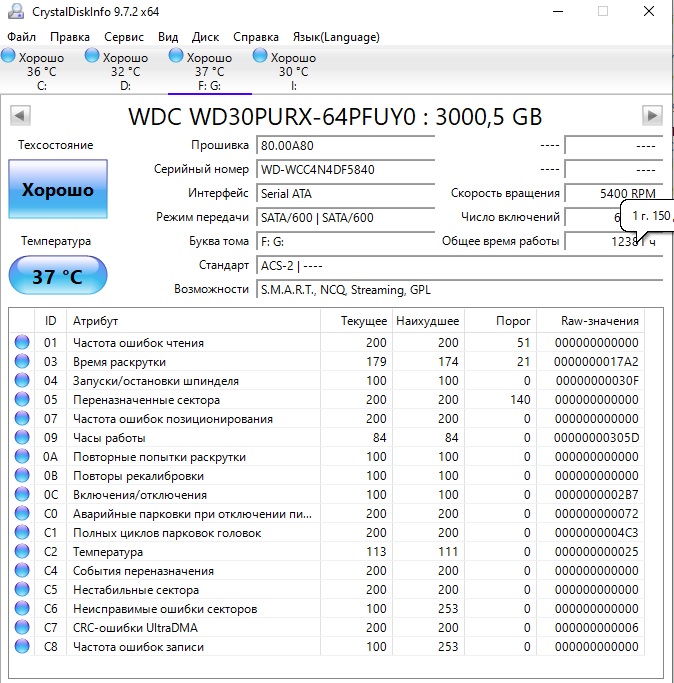Viewport: 674px width, 683px height.
Task: Click transfer mode field SATA/600 | SATA/600
Action: pyautogui.click(x=345, y=217)
